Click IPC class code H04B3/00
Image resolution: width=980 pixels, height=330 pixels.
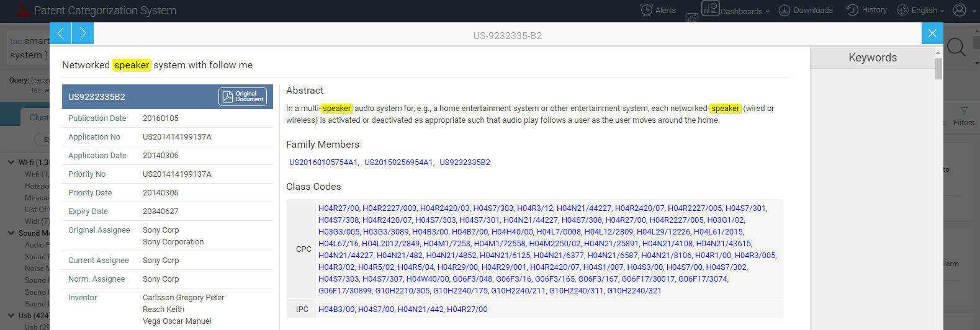coord(336,310)
